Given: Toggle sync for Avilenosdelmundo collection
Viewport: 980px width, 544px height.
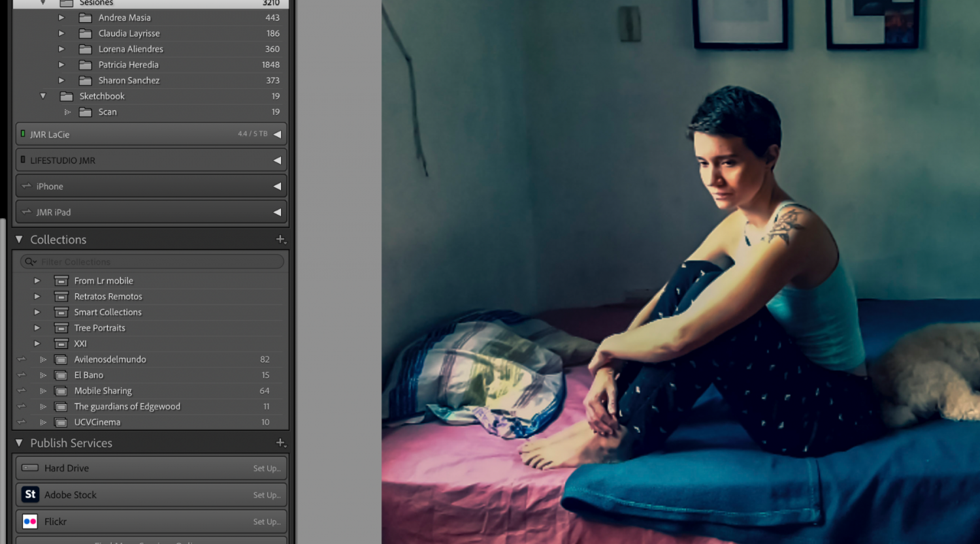Looking at the screenshot, I should click(22, 359).
